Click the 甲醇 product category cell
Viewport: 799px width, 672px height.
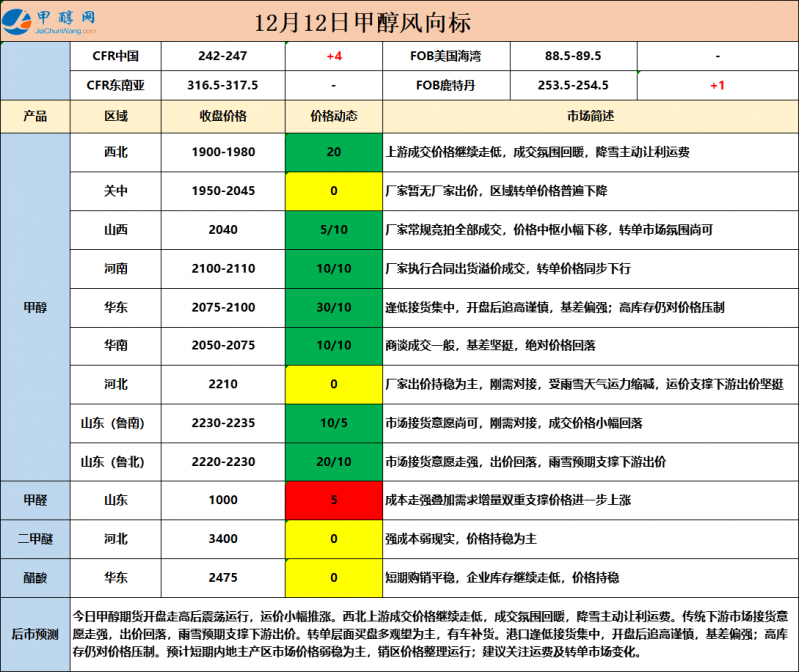pyautogui.click(x=35, y=308)
